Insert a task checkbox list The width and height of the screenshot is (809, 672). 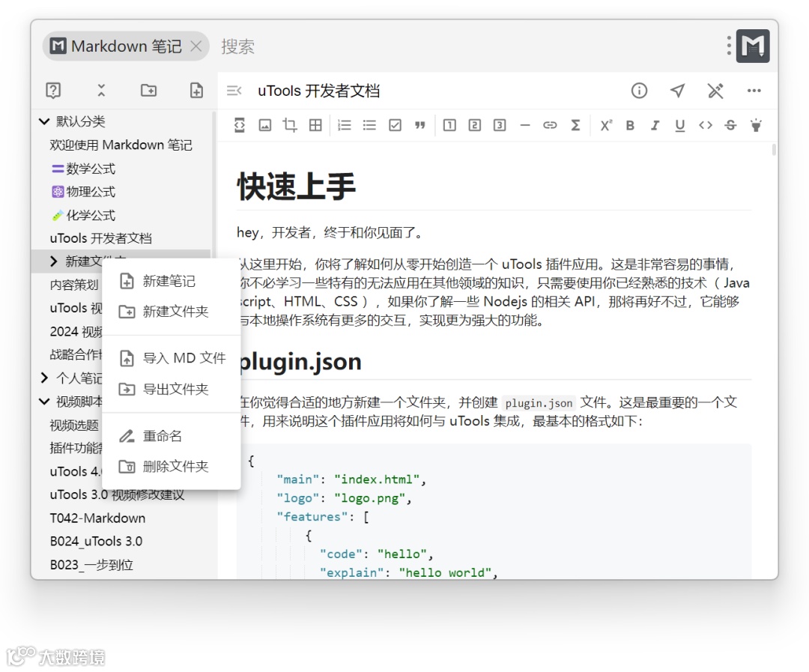point(395,125)
